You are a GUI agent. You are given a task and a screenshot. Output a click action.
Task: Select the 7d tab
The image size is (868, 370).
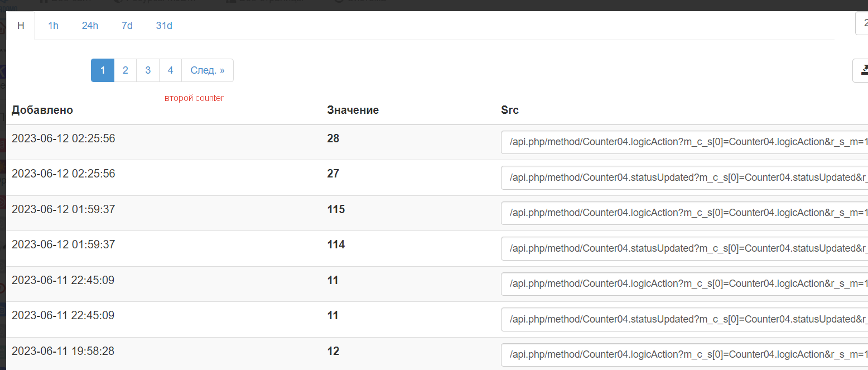click(x=127, y=26)
